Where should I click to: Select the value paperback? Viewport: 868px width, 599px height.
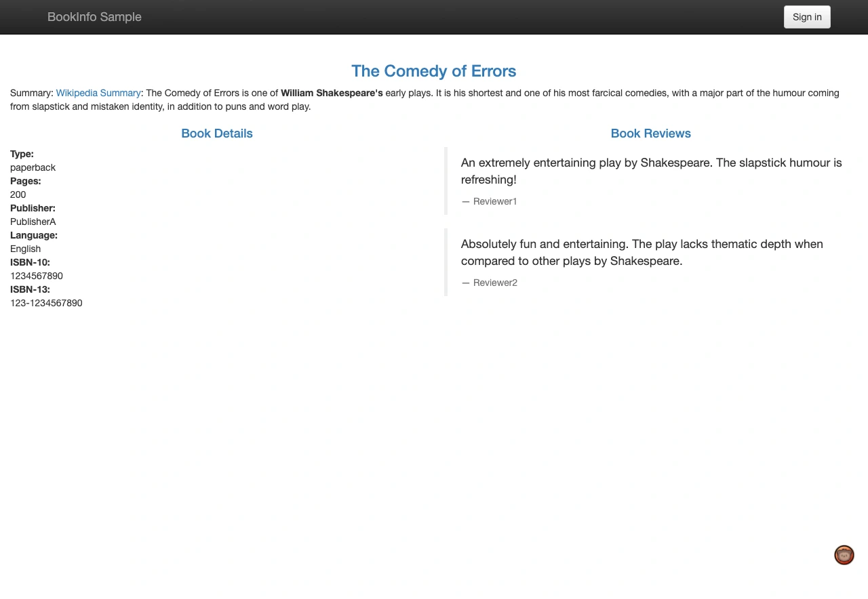(x=33, y=167)
